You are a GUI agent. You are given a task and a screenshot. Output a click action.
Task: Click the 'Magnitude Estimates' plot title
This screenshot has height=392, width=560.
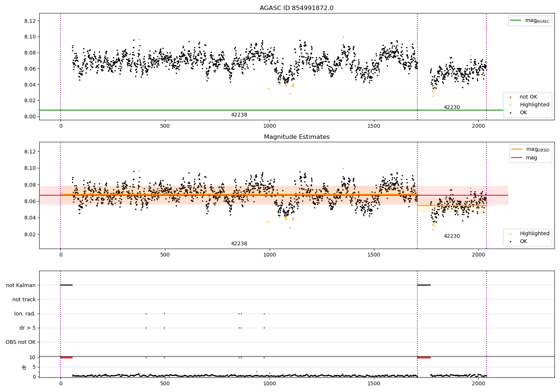[x=296, y=137]
